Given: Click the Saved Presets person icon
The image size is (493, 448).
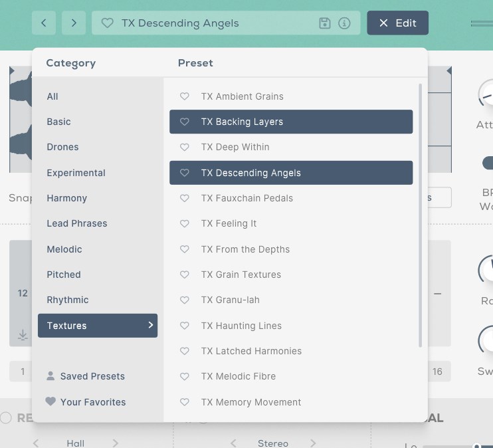Looking at the screenshot, I should pyautogui.click(x=50, y=376).
